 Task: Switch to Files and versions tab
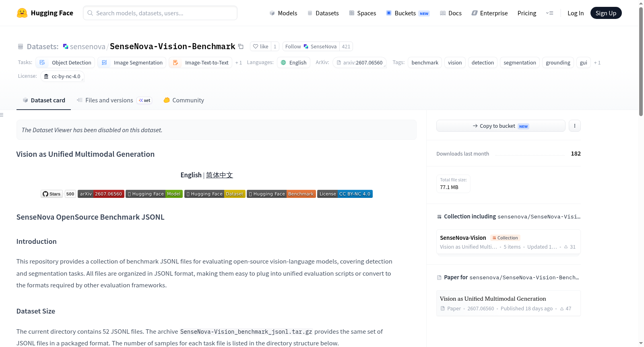pyautogui.click(x=114, y=100)
